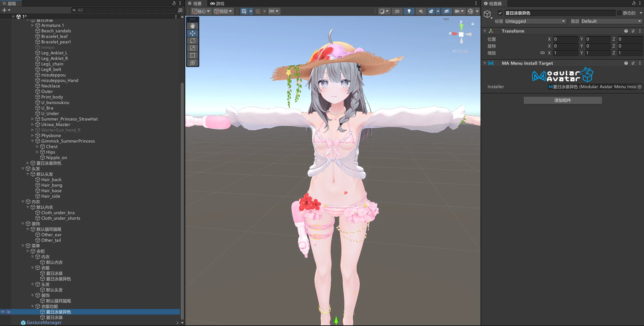Select the Hair_bang object
This screenshot has height=326, width=644.
click(x=51, y=185)
